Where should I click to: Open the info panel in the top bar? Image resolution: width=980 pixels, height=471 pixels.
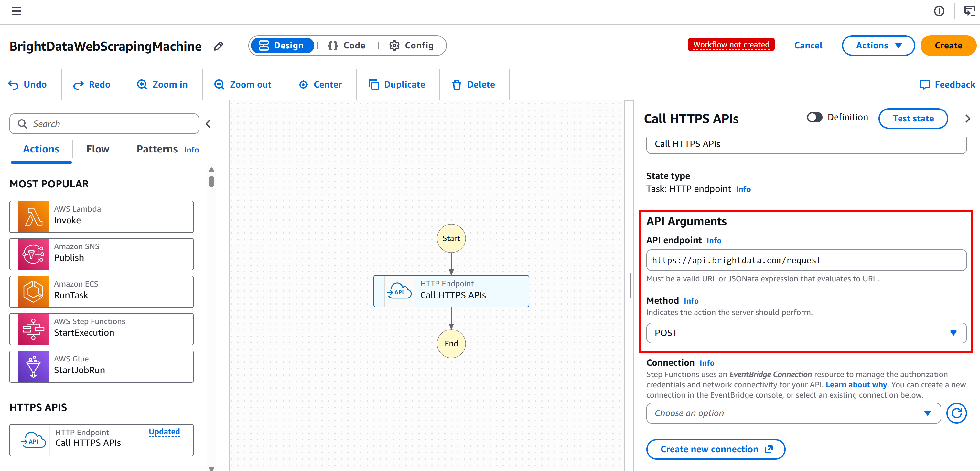(x=939, y=11)
